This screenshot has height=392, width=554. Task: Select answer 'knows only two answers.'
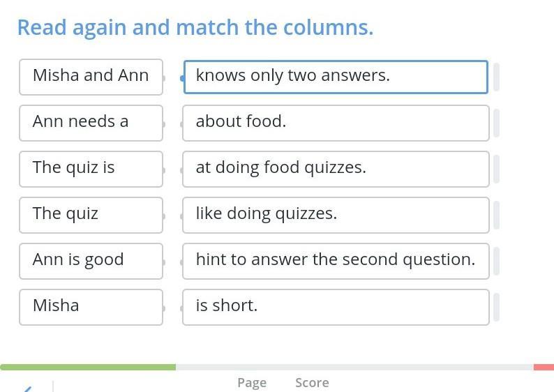336,76
